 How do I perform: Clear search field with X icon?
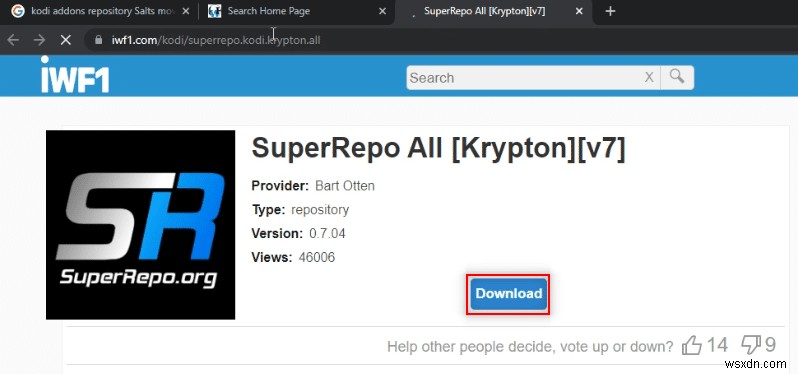pos(649,77)
